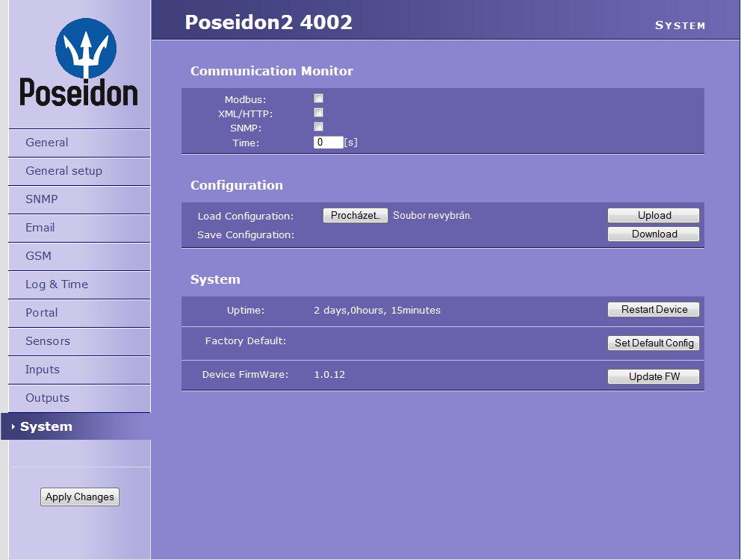Click the 'Communication Monitor' heading
This screenshot has height=560, width=741.
272,71
